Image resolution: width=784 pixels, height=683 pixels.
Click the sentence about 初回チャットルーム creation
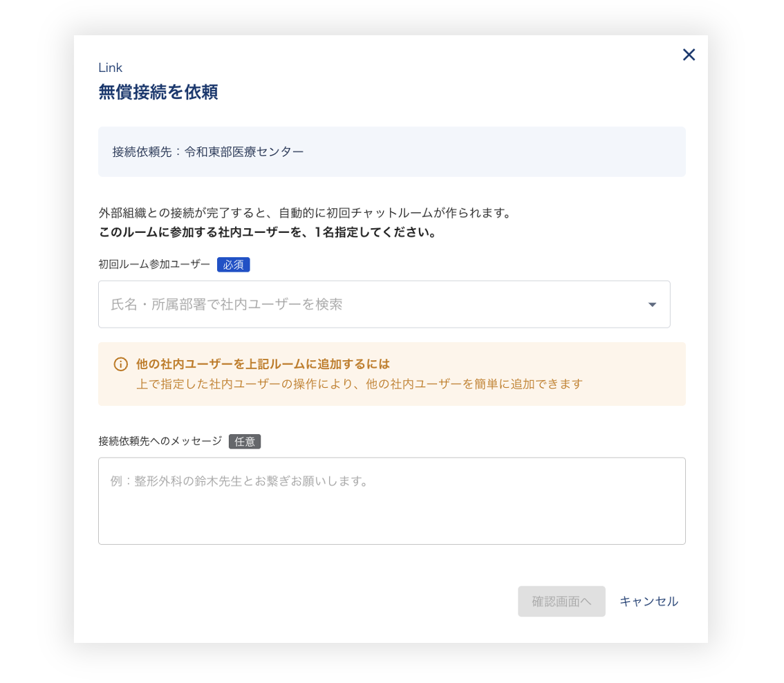click(x=305, y=213)
